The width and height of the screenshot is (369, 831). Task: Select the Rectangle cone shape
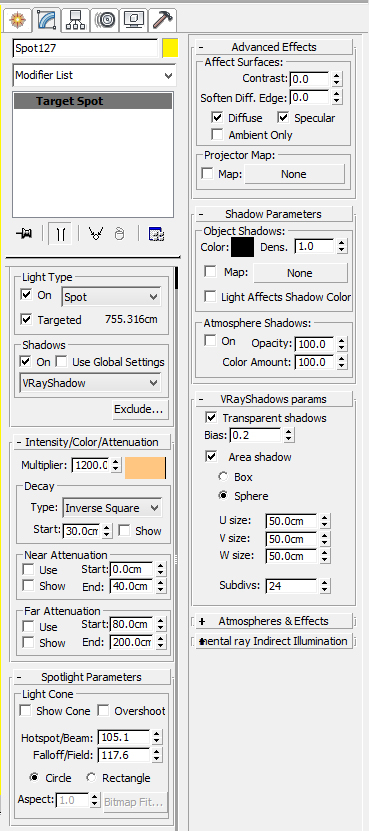[x=91, y=777]
